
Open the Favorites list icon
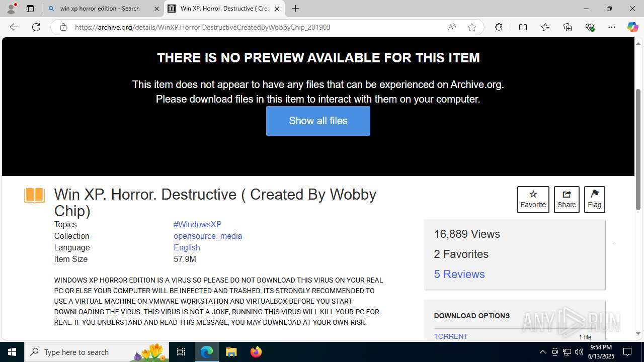point(545,27)
